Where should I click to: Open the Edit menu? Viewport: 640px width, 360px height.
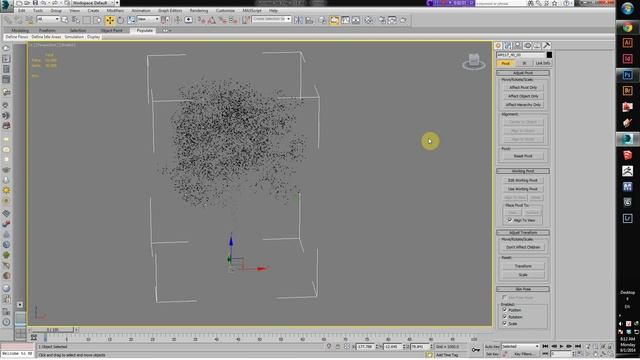click(x=22, y=11)
